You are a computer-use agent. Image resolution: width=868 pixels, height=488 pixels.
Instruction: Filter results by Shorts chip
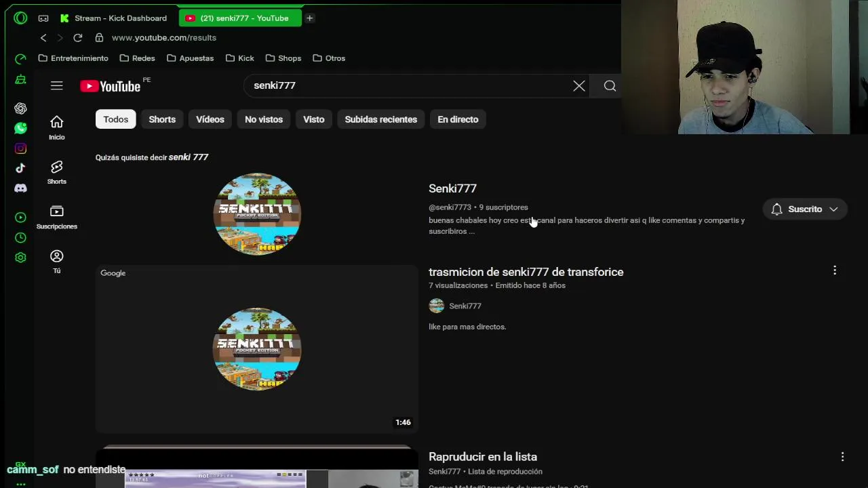coord(162,119)
